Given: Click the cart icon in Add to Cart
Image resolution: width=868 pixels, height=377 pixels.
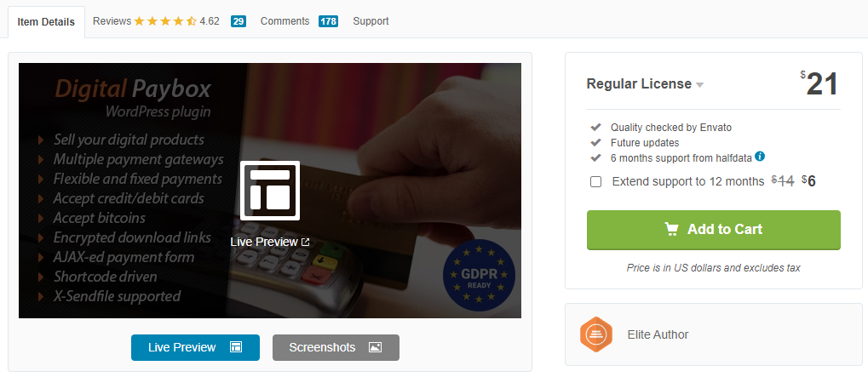Looking at the screenshot, I should (x=671, y=230).
